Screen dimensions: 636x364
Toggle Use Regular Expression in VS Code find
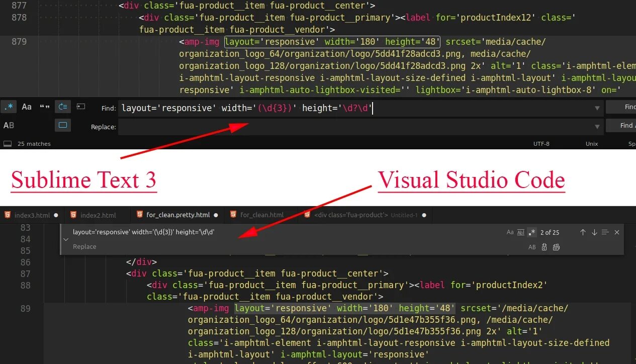[x=532, y=232]
